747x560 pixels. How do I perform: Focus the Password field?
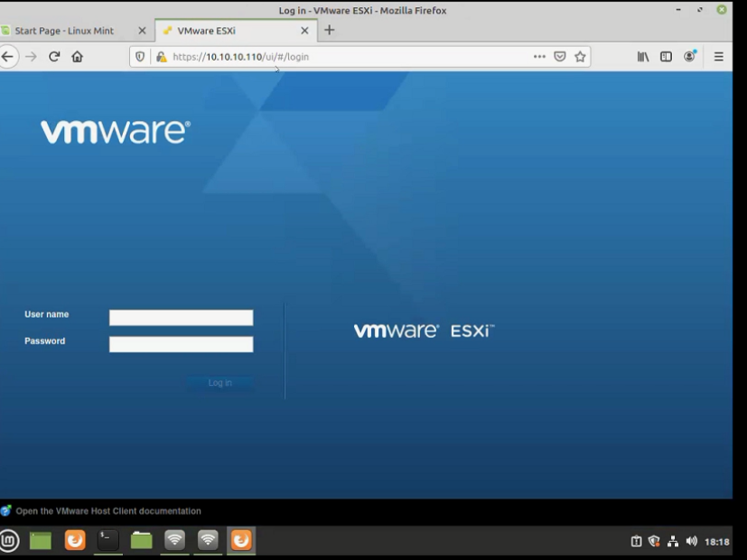(x=181, y=344)
